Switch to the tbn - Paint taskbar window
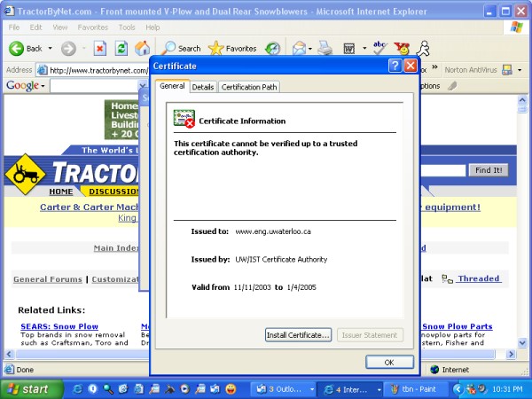Screen dimensions: 532x399 (x=419, y=389)
